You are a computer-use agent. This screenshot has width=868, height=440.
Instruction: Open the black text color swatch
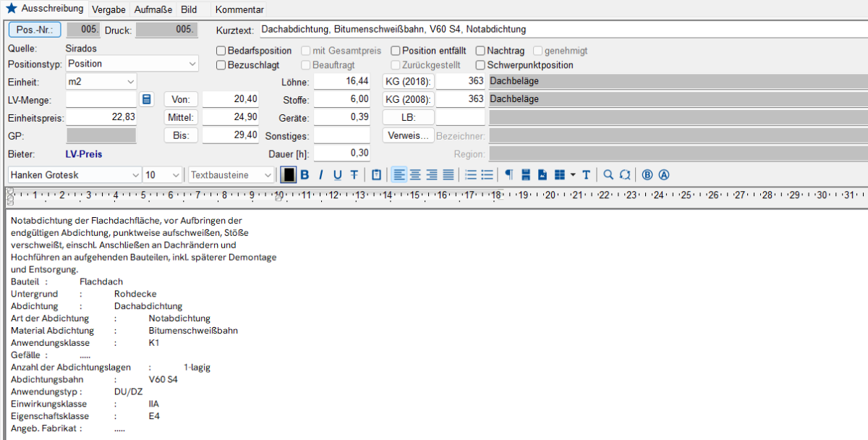click(x=289, y=174)
